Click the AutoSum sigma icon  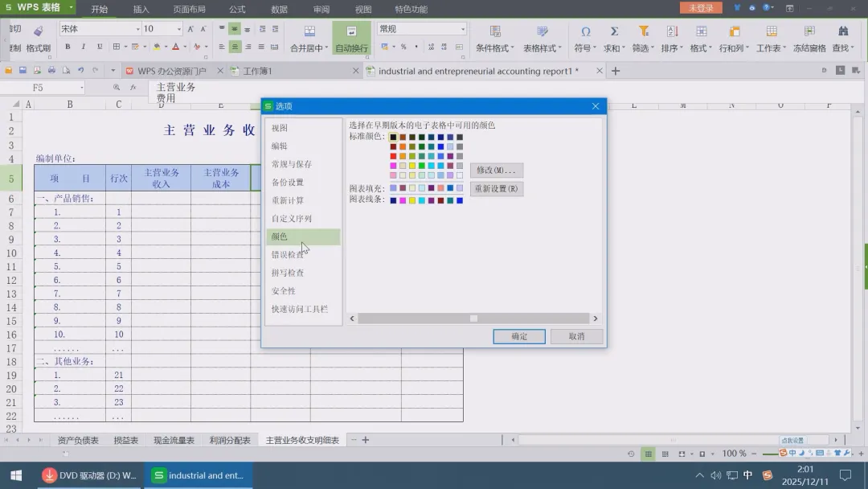point(614,31)
